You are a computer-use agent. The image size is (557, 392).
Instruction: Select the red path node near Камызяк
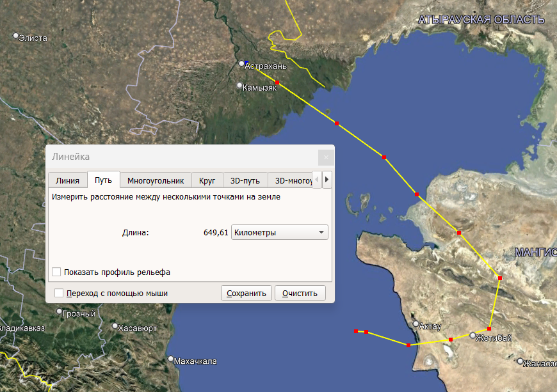277,82
